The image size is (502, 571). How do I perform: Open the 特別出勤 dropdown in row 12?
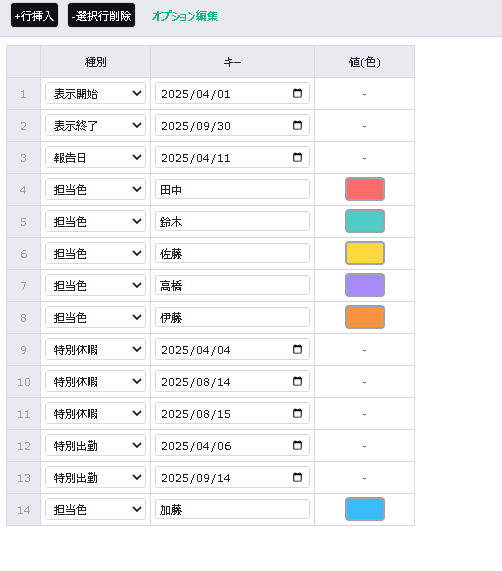[95, 445]
